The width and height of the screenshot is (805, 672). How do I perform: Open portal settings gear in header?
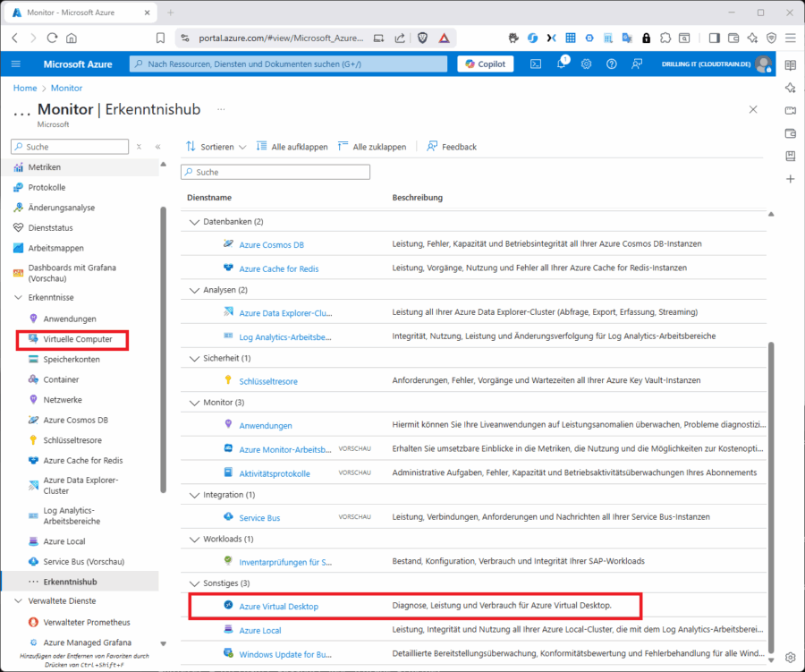[586, 64]
